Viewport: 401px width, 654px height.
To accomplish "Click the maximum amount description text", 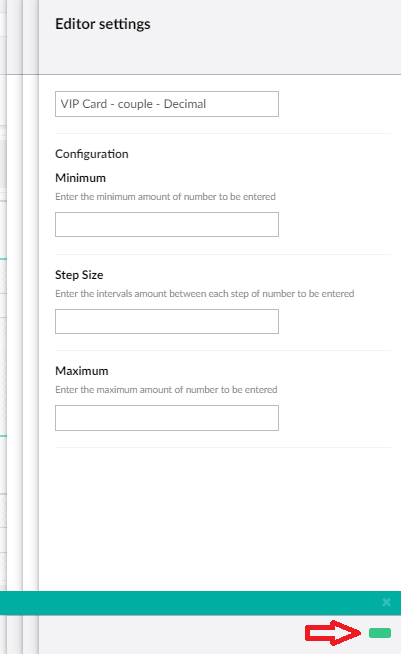I will (x=166, y=390).
